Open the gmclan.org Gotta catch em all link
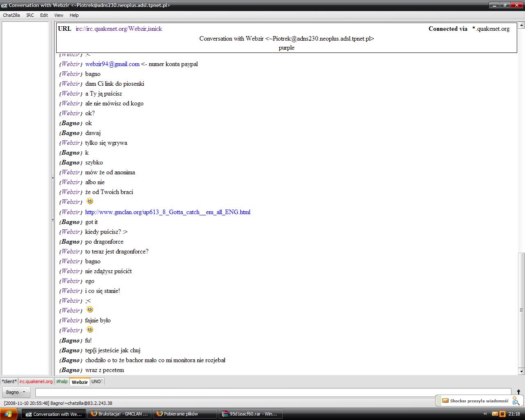The image size is (525, 420). coord(167,212)
